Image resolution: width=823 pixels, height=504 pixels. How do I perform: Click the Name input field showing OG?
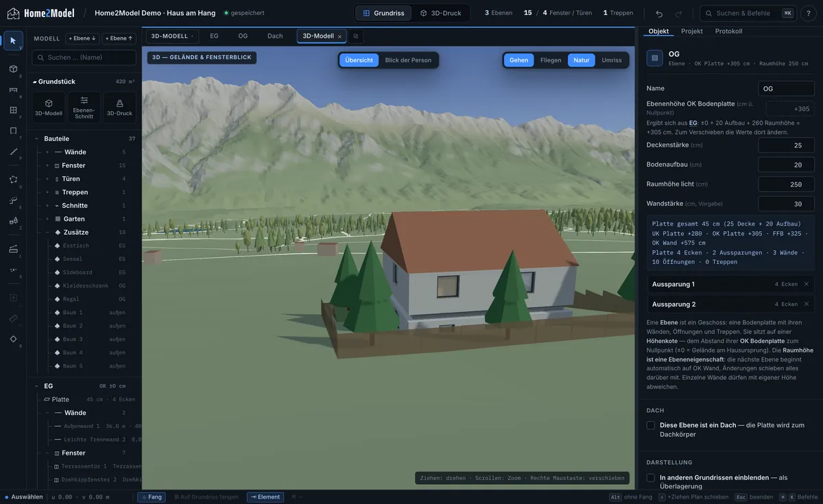click(786, 88)
